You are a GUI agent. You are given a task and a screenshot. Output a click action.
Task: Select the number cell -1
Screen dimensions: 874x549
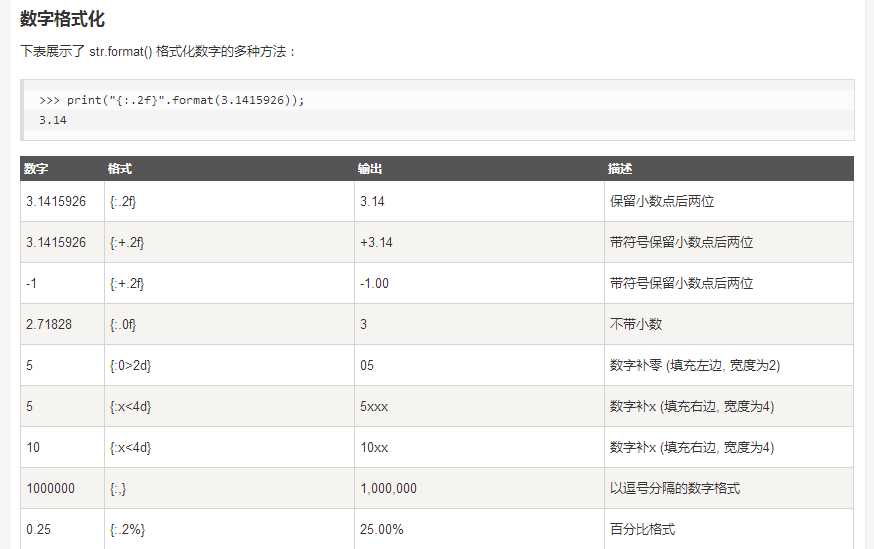(31, 283)
